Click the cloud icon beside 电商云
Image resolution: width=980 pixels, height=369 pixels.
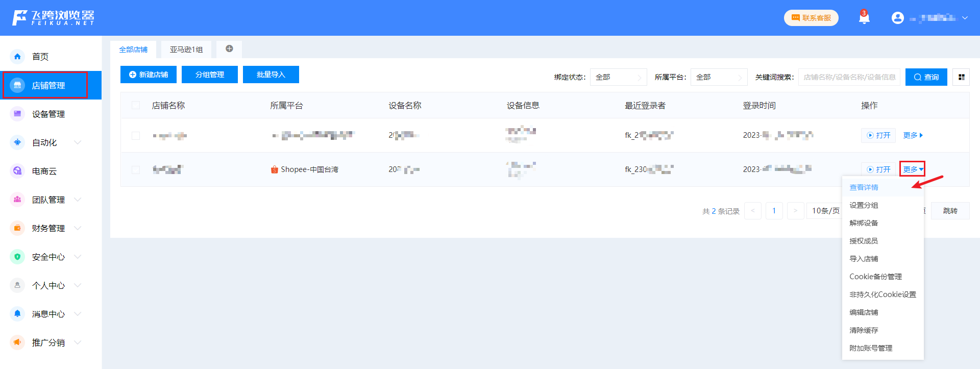[x=17, y=171]
